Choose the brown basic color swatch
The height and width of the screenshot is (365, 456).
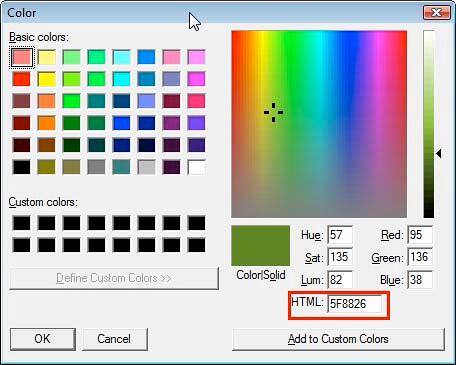tap(47, 145)
